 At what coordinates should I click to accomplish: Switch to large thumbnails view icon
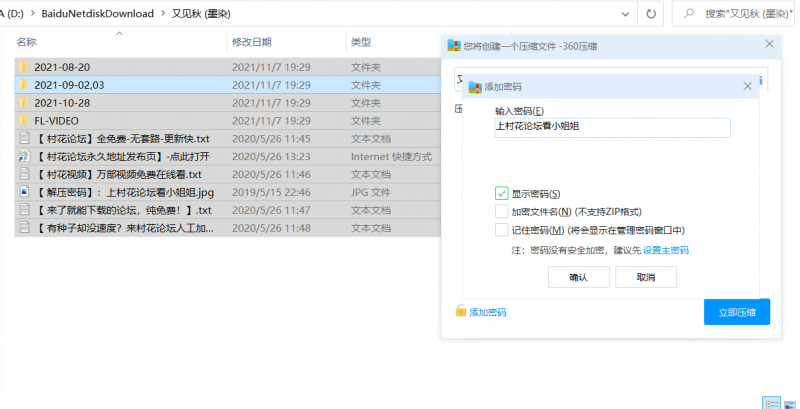coord(790,403)
